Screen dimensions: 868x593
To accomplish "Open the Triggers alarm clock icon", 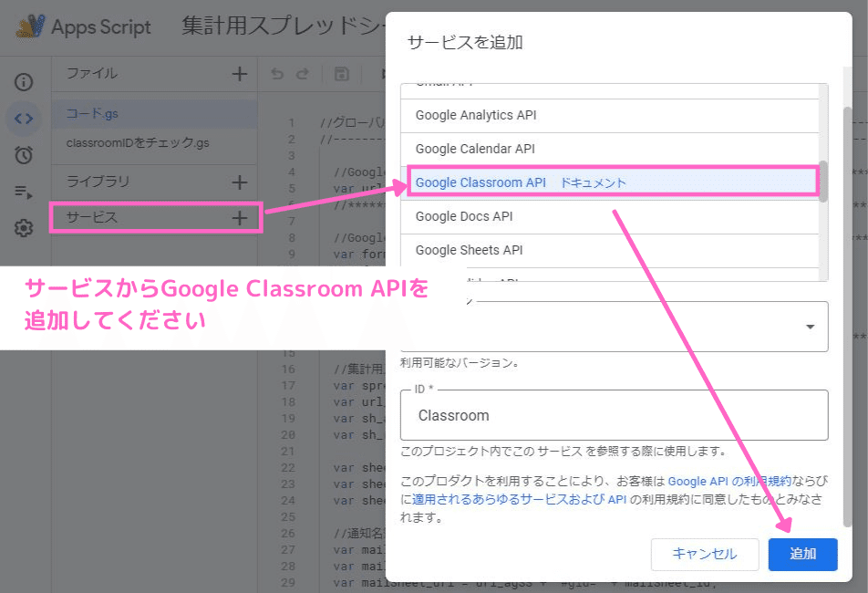I will pyautogui.click(x=24, y=155).
